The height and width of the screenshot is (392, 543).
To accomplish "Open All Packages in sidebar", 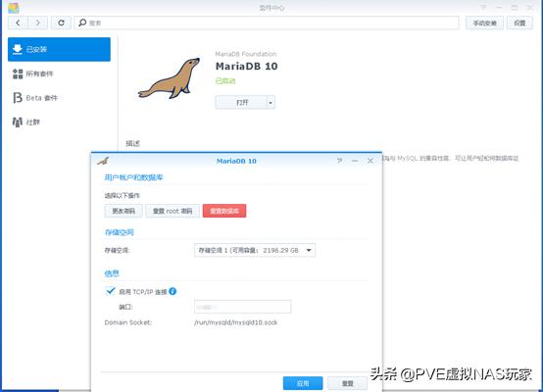I will point(59,73).
